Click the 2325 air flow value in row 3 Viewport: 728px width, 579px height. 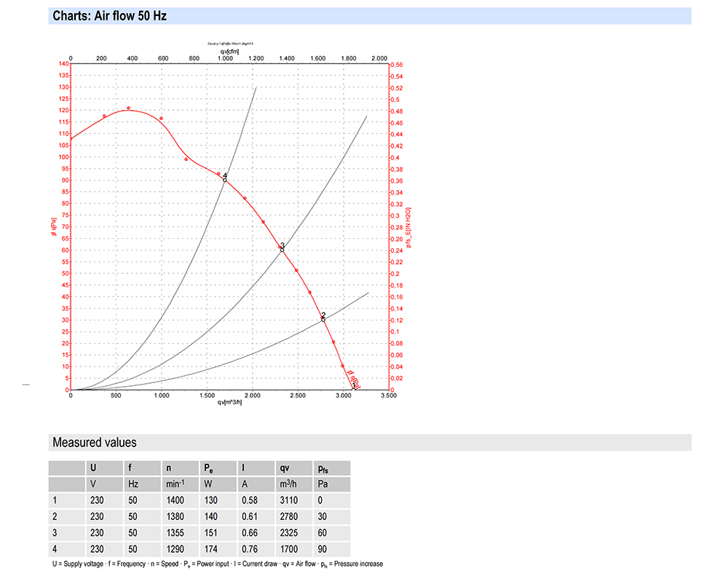(289, 532)
